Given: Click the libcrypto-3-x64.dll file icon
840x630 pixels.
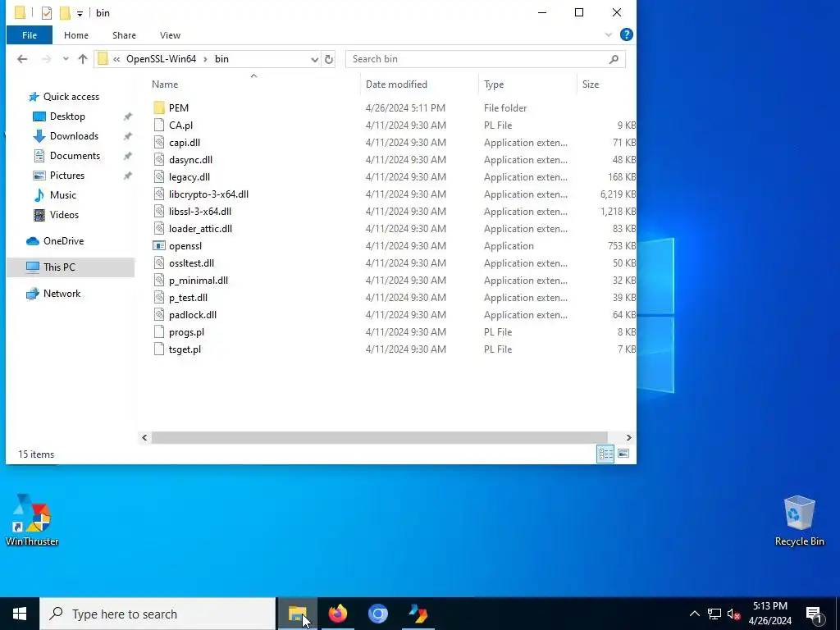Looking at the screenshot, I should [158, 194].
